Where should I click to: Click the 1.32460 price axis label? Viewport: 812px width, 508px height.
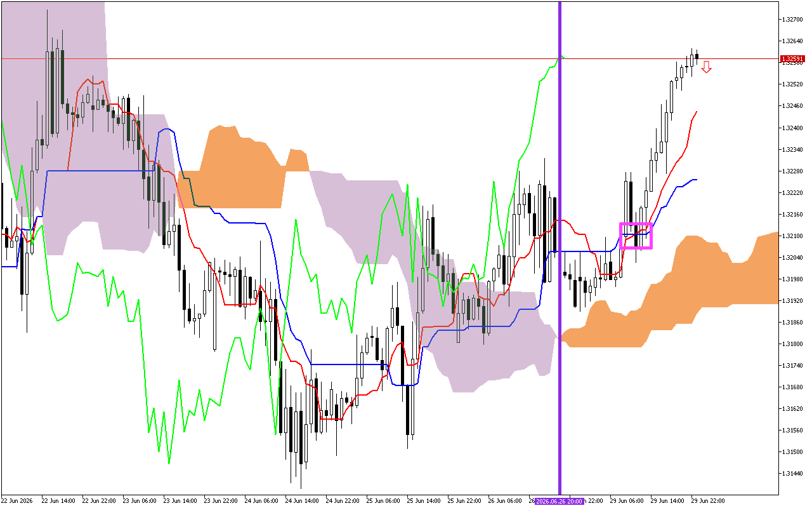coord(792,106)
